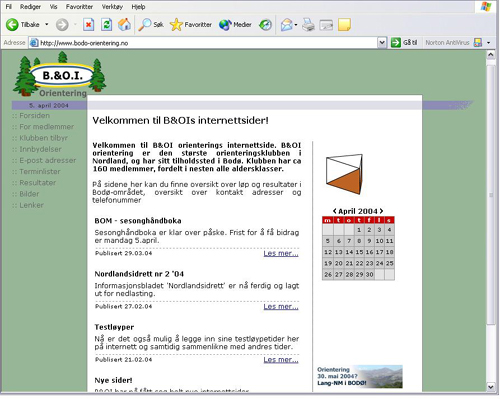Viewport: 500px width, 399px height.
Task: Print the page using printer icon
Action: click(x=308, y=25)
